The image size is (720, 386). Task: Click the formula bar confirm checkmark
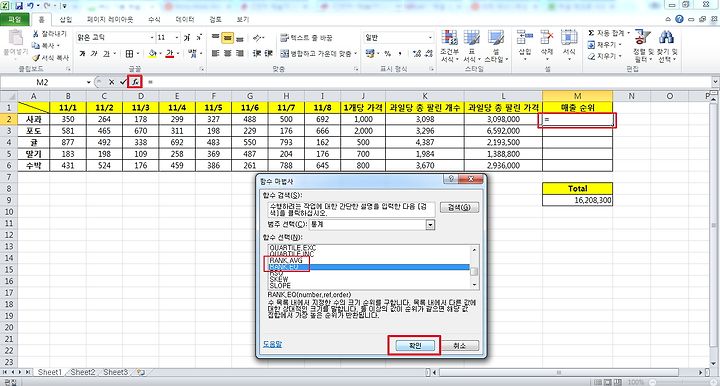point(123,82)
